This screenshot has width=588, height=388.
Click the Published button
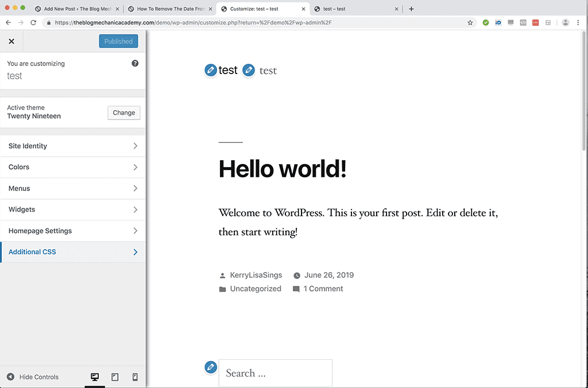pos(118,41)
